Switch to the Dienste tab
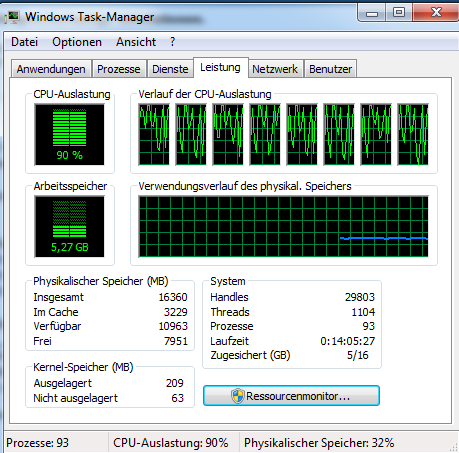 click(x=170, y=69)
